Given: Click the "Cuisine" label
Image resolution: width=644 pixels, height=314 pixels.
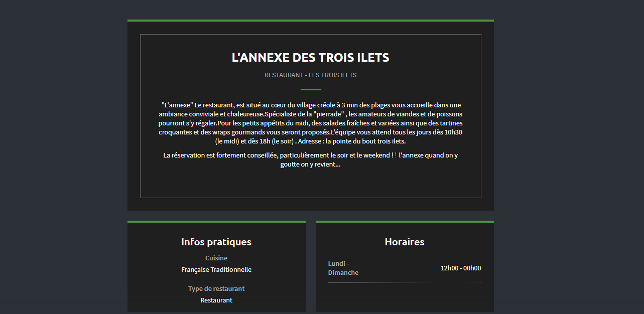Looking at the screenshot, I should pyautogui.click(x=216, y=258).
